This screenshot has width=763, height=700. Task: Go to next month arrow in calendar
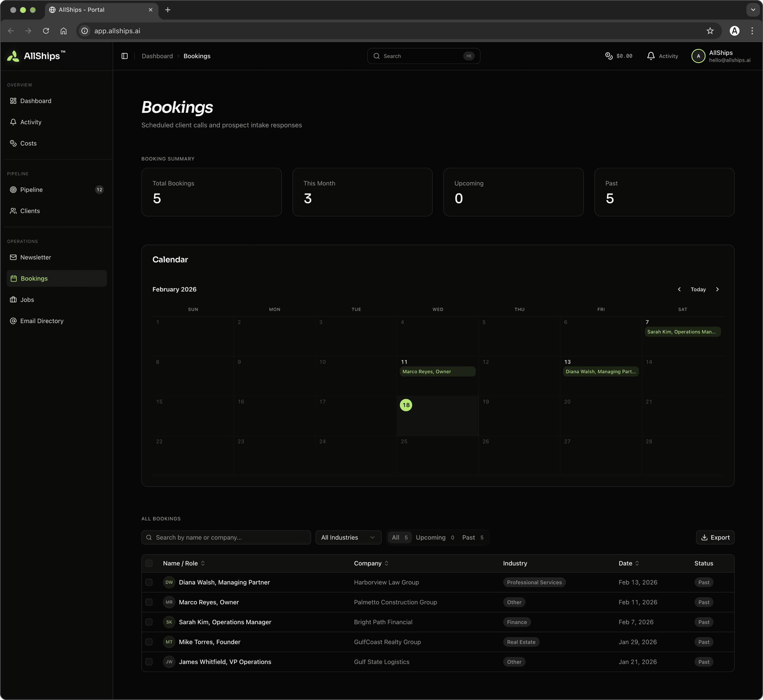[717, 289]
